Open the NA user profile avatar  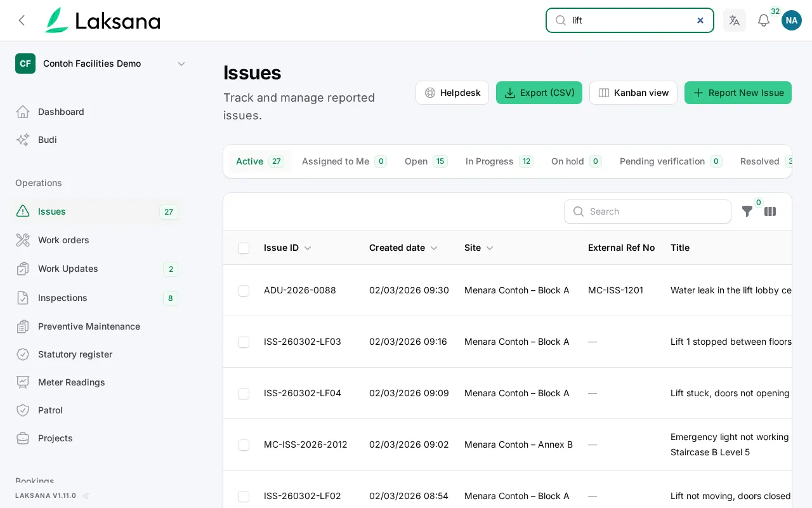pos(792,20)
